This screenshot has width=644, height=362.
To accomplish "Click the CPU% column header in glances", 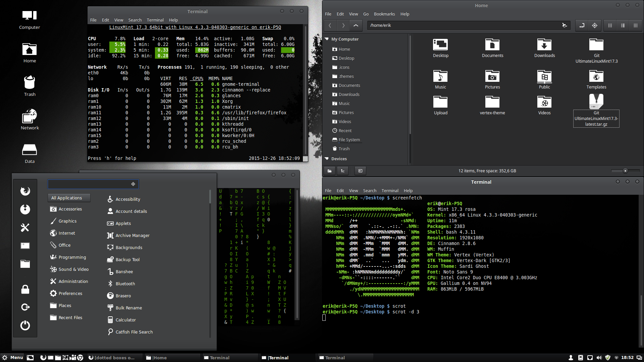I will [x=198, y=78].
